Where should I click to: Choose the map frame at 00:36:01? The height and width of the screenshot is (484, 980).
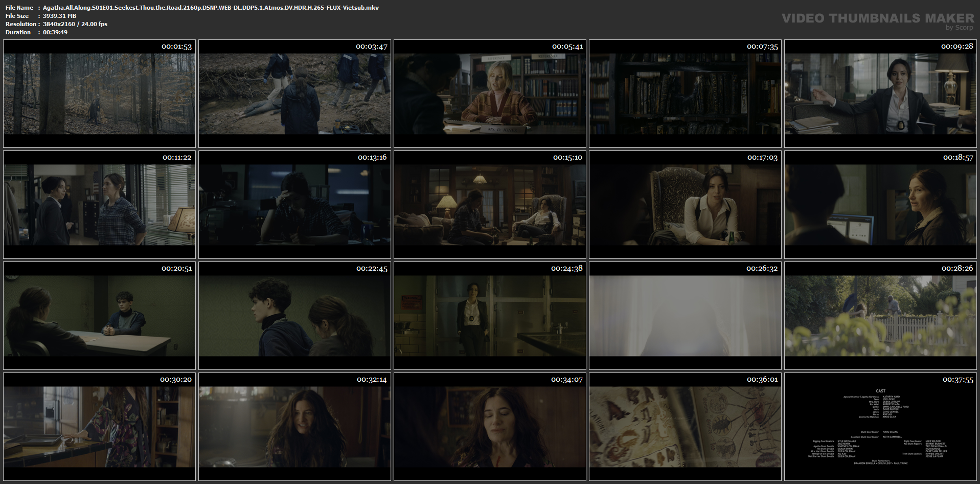tap(685, 427)
